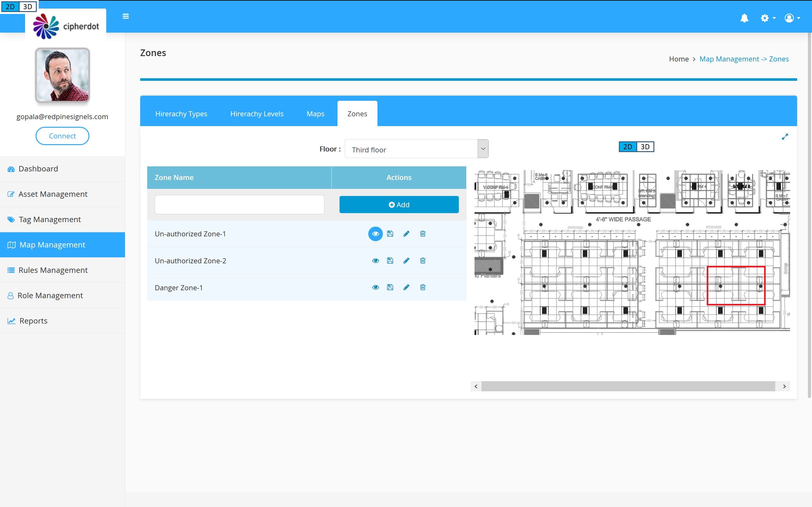
Task: Switch map view to 3D
Action: pyautogui.click(x=645, y=147)
